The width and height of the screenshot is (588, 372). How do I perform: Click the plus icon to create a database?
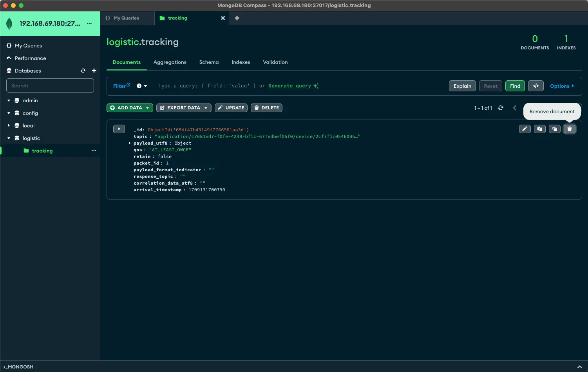[x=94, y=71]
